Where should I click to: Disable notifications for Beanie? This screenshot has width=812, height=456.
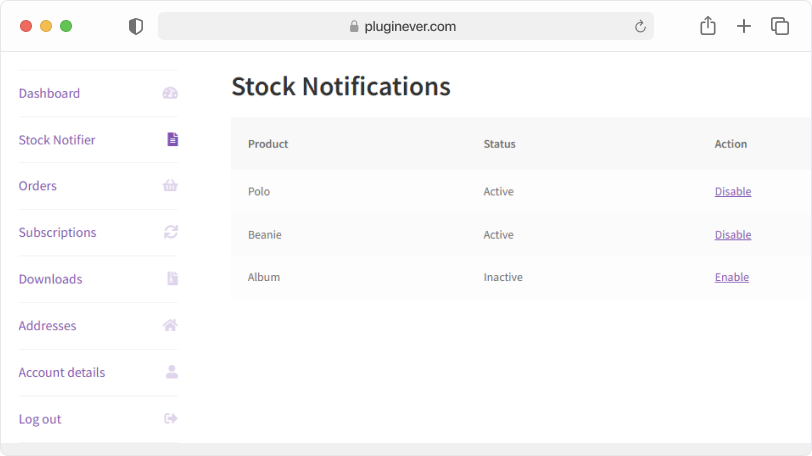tap(733, 234)
